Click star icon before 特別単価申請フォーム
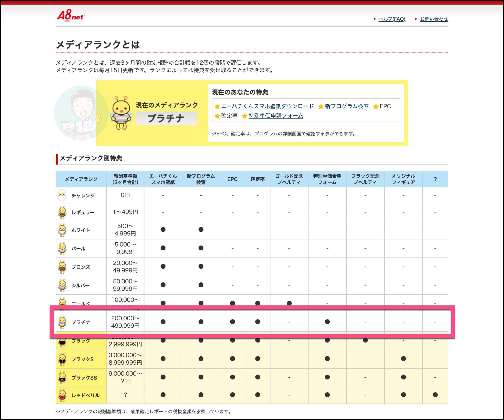This screenshot has width=504, height=420. tap(245, 116)
